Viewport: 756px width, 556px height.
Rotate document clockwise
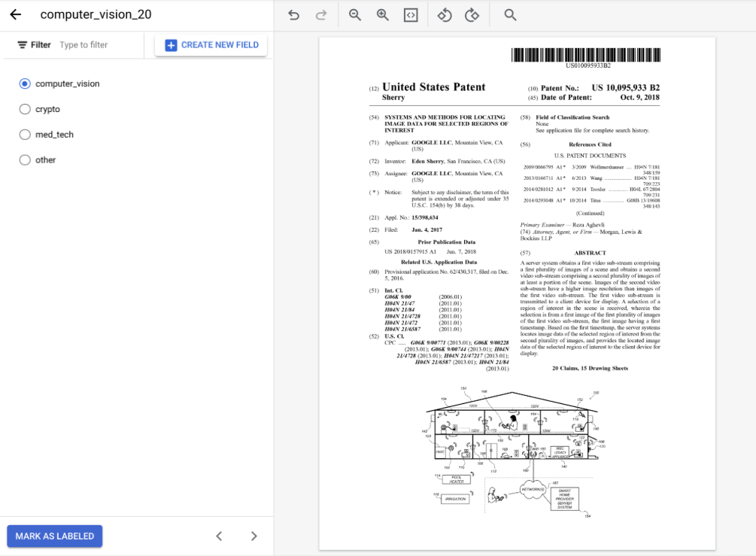click(472, 15)
